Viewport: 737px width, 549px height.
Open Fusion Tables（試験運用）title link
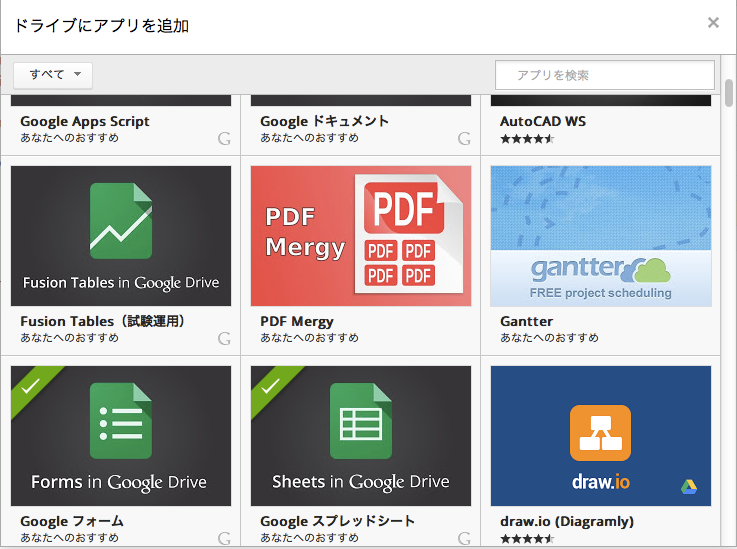point(102,321)
